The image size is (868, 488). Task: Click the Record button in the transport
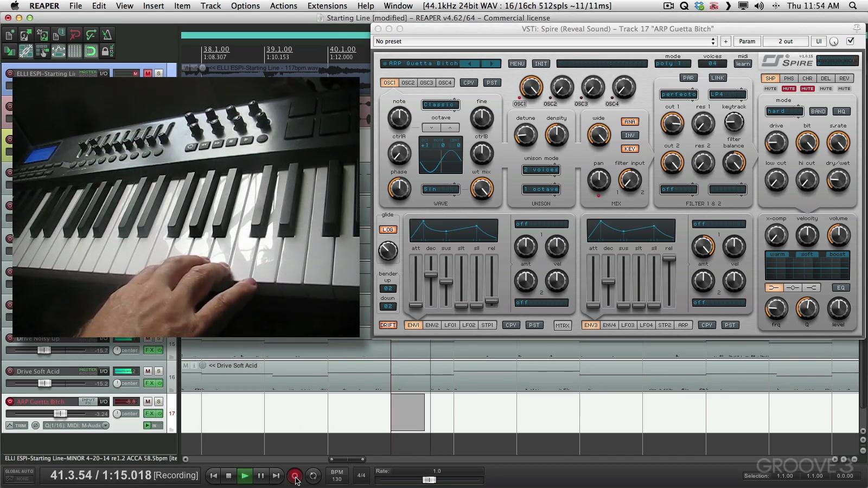(x=295, y=476)
